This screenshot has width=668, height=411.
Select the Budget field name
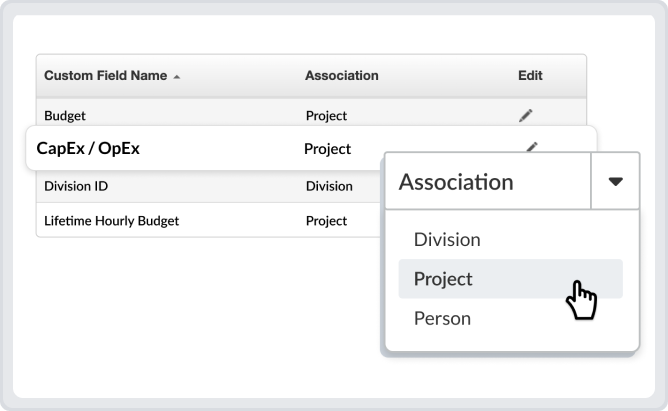tap(65, 115)
